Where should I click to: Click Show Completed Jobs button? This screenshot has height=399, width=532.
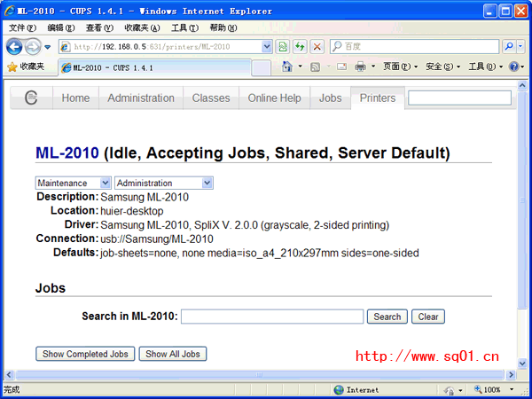(85, 354)
